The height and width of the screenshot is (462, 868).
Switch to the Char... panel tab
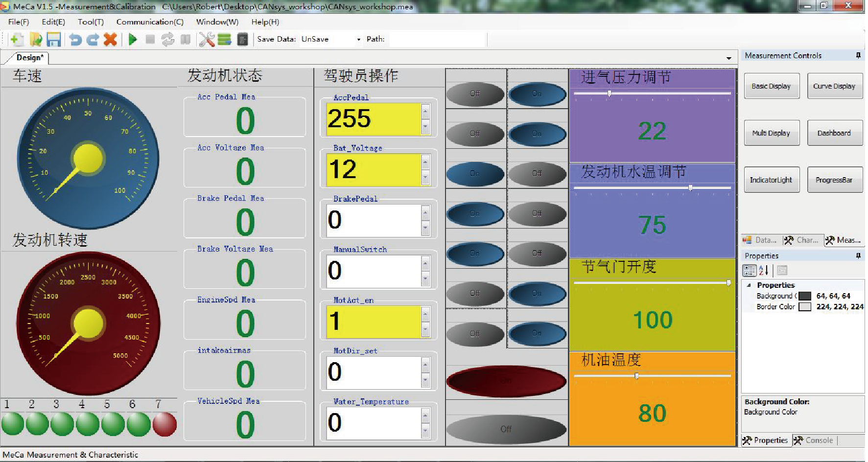click(801, 240)
